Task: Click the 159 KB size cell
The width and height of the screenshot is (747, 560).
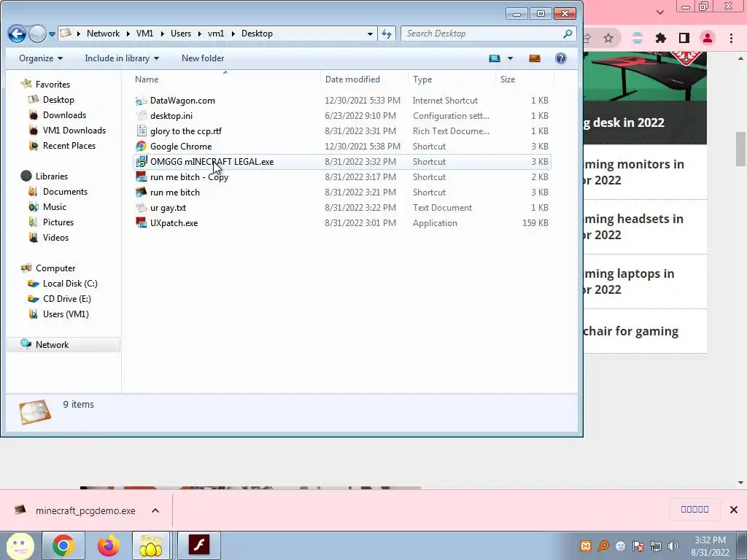Action: coord(535,223)
